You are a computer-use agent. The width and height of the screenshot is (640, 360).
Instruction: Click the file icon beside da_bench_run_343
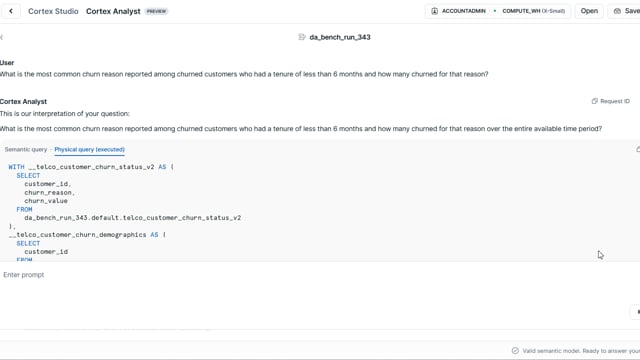(x=302, y=37)
